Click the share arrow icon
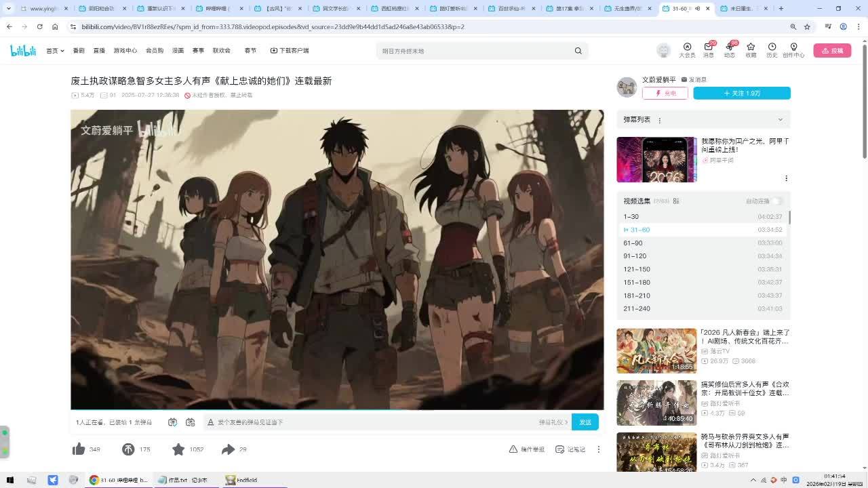The height and width of the screenshot is (488, 868). click(x=228, y=449)
